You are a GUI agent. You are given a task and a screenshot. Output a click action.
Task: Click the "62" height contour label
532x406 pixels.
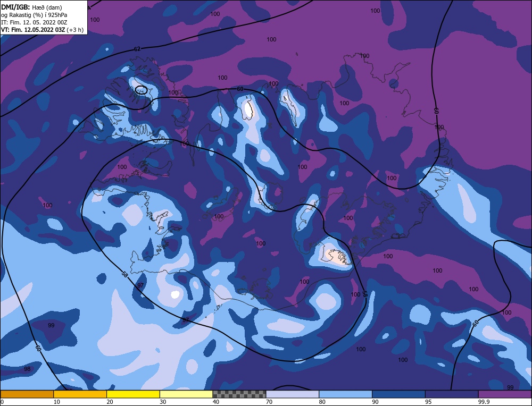click(137, 49)
